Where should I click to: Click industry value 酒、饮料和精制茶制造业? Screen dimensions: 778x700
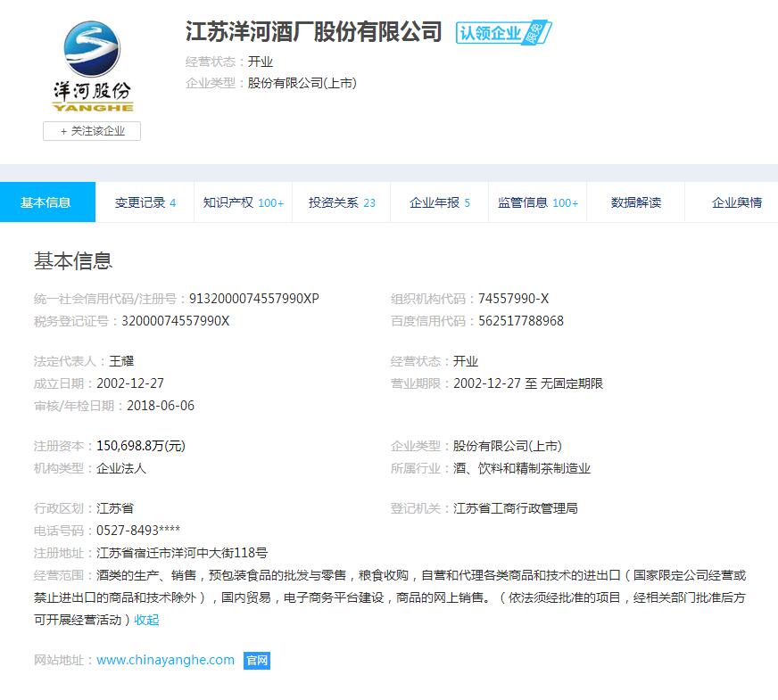(522, 468)
